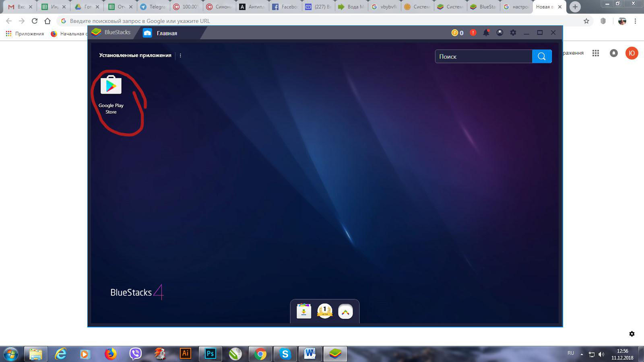Open the Google Play Store app
Screen dimensions: 644x362
(111, 86)
